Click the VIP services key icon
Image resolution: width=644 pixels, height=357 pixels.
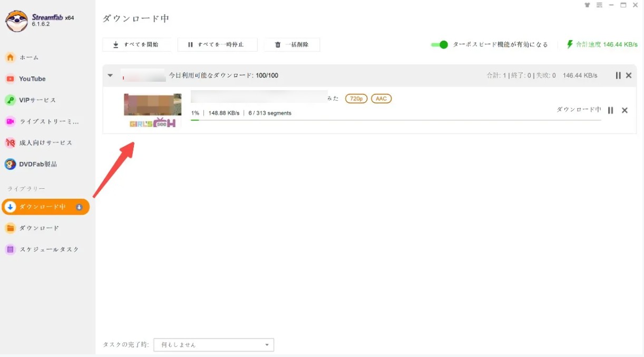[x=10, y=100]
